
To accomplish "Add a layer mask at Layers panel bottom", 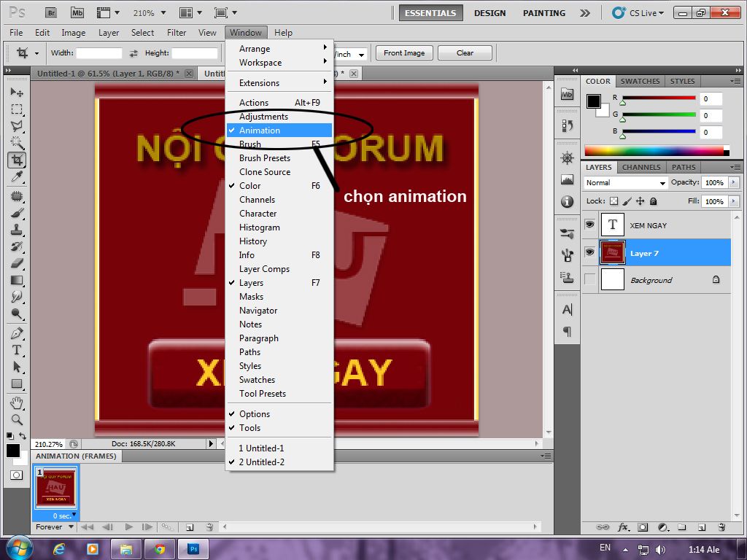I will click(x=643, y=527).
